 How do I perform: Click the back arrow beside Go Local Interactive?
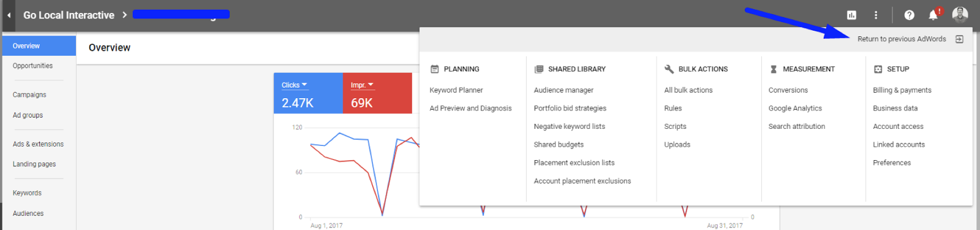[x=9, y=15]
